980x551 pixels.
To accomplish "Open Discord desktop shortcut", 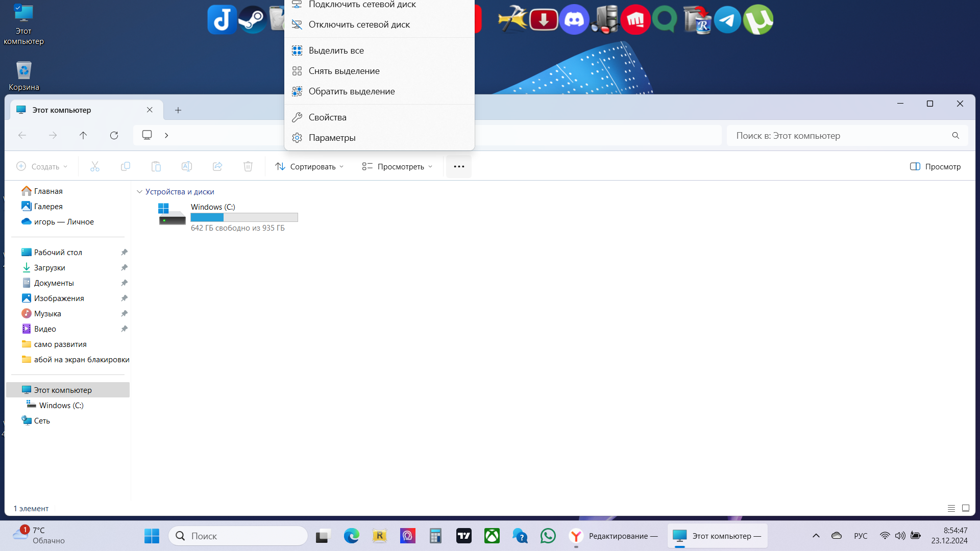I will (x=574, y=20).
